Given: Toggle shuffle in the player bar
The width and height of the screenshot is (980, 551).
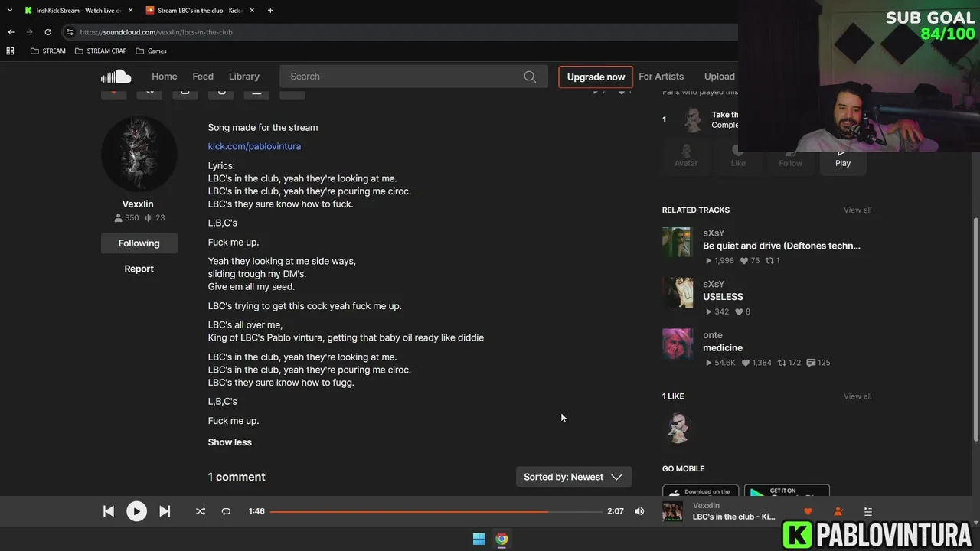Looking at the screenshot, I should 201,511.
